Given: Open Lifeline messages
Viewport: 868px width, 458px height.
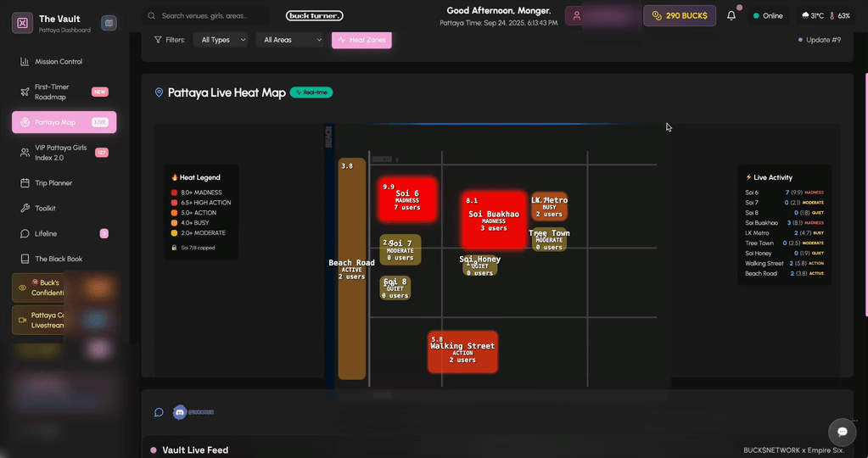Looking at the screenshot, I should pos(64,233).
